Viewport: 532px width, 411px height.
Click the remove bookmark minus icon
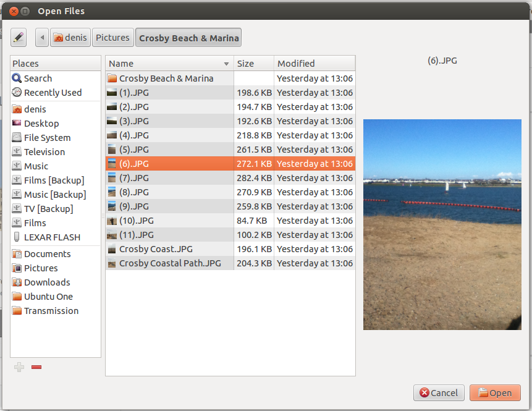[x=36, y=367]
